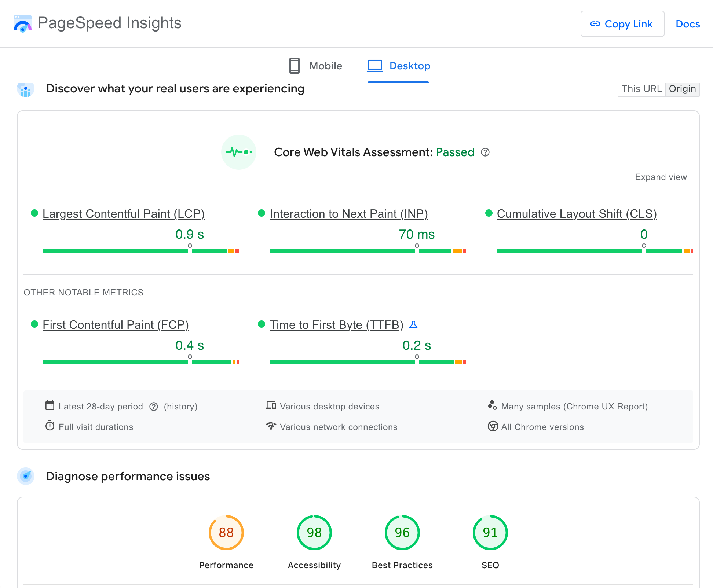Open the Chrome UX Report link
Screen dimensions: 713x588
(x=606, y=407)
